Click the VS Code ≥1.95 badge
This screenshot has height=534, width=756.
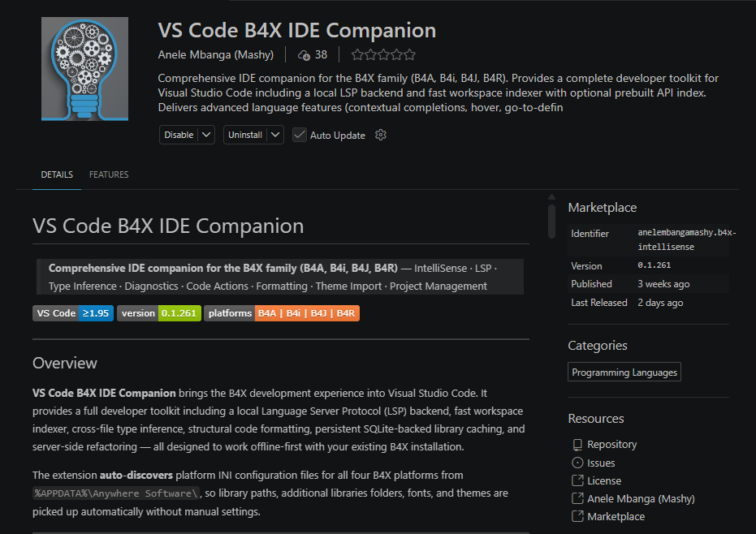click(x=73, y=313)
